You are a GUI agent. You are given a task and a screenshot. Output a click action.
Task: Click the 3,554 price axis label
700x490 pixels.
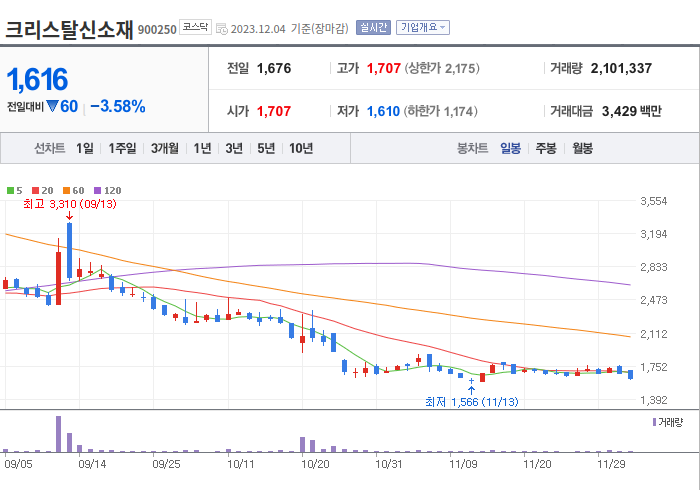[654, 201]
